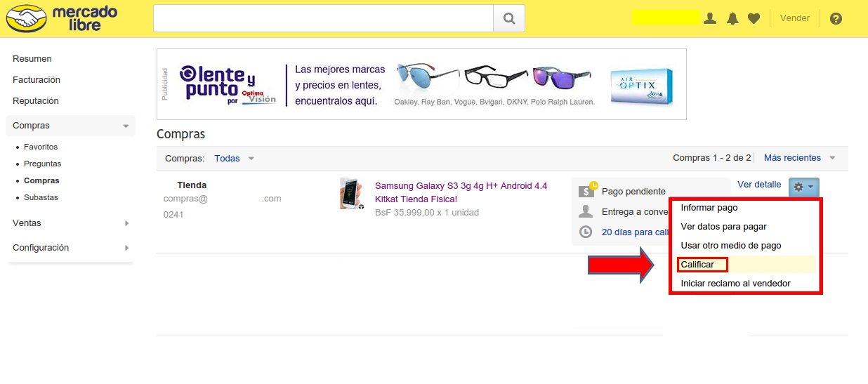Click the clock icon by days to rate
868x384 pixels.
tap(586, 232)
